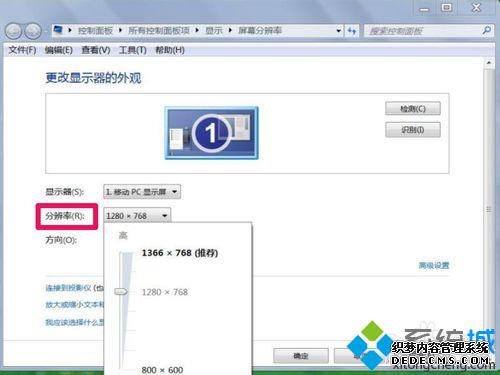Click the 检测(C) detect button

(x=413, y=109)
